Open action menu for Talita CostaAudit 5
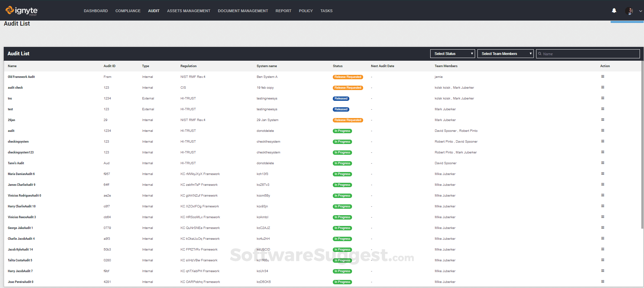The width and height of the screenshot is (644, 288). (x=603, y=260)
